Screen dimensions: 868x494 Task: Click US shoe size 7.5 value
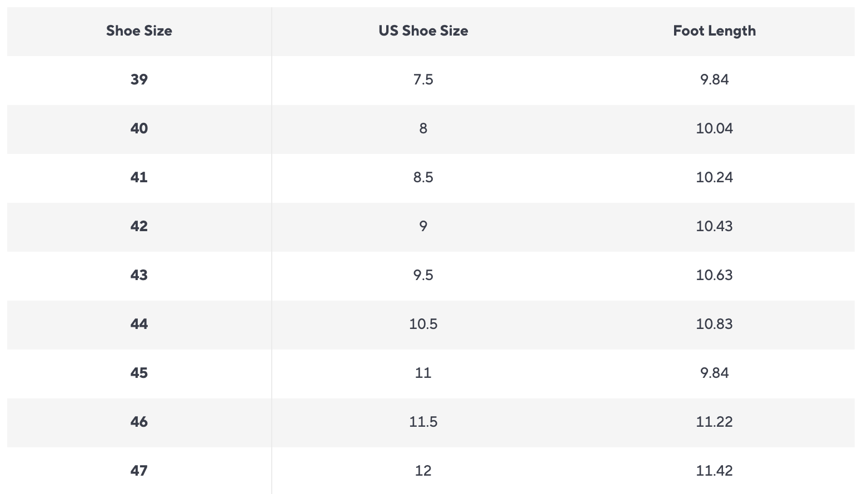click(423, 79)
